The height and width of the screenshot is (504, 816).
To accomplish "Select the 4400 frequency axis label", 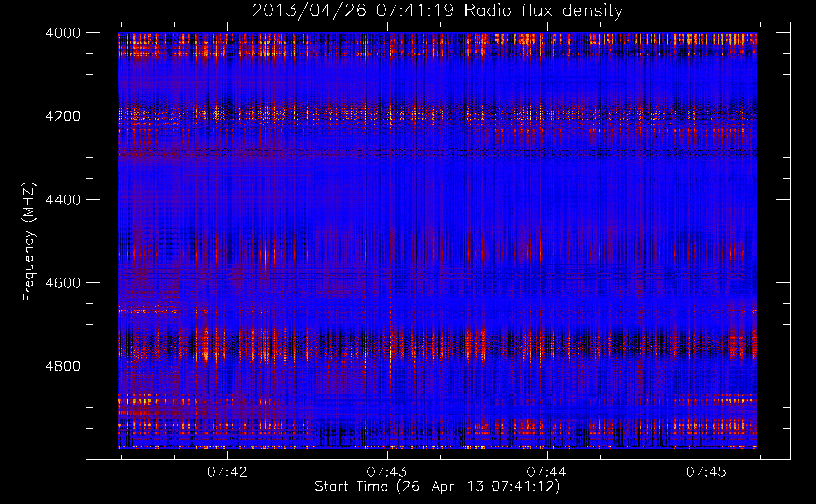I will [63, 200].
